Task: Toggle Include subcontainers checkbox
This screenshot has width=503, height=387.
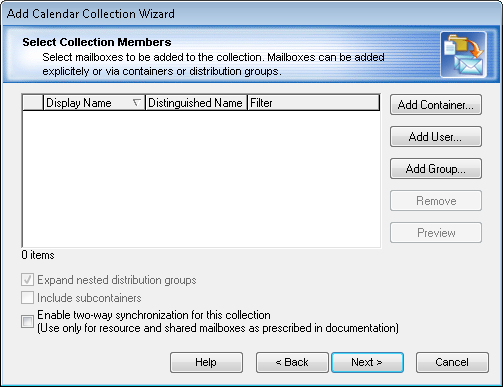Action: point(27,298)
